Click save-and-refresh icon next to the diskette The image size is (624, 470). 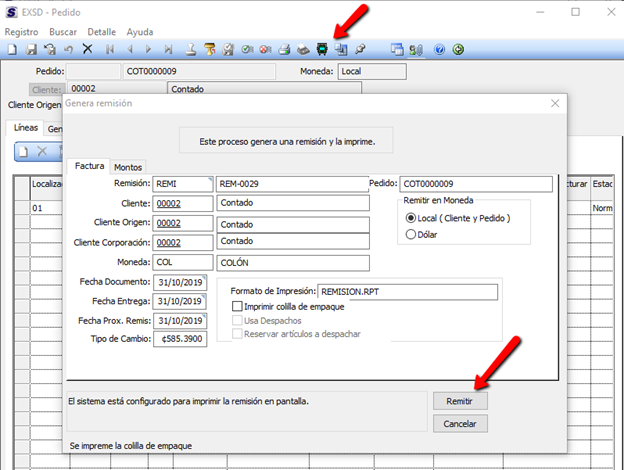pos(50,49)
